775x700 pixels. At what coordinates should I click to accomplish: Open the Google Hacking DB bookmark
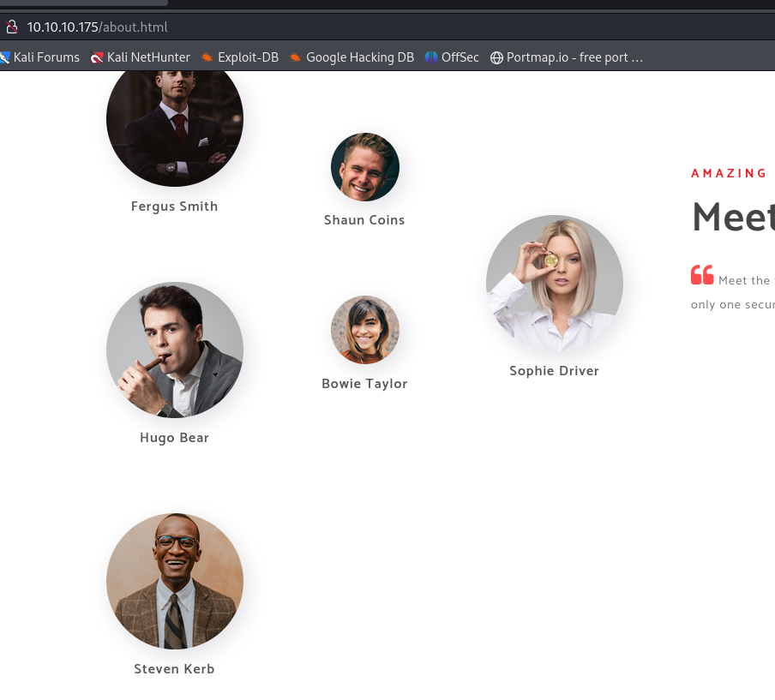(351, 57)
